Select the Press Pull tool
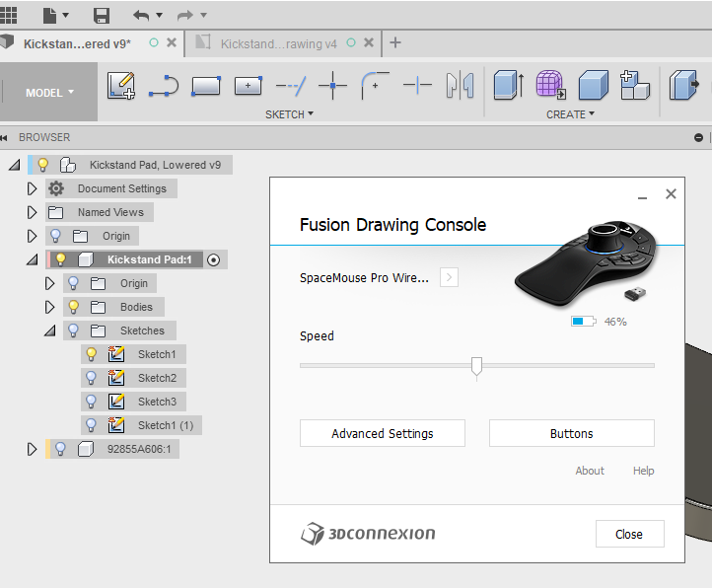 point(683,85)
